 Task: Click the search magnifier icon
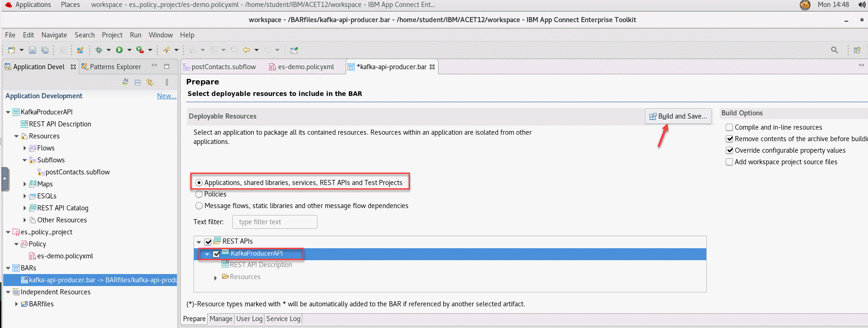click(834, 50)
